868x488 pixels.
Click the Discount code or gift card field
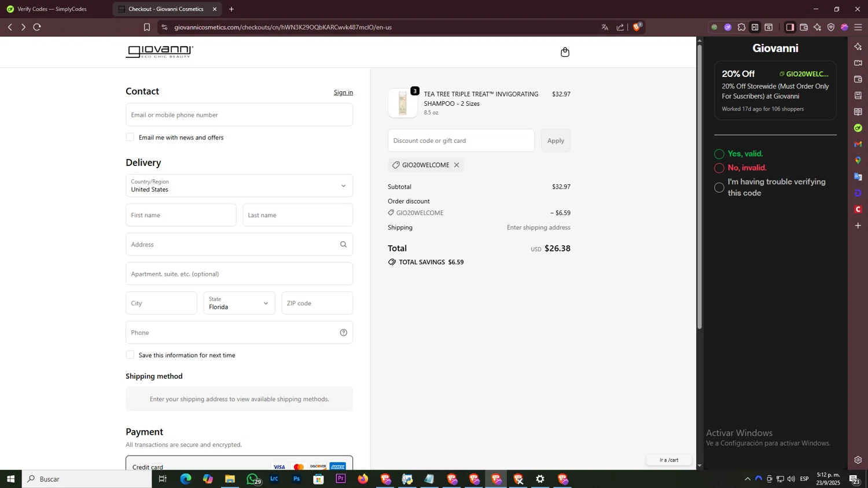(x=461, y=141)
